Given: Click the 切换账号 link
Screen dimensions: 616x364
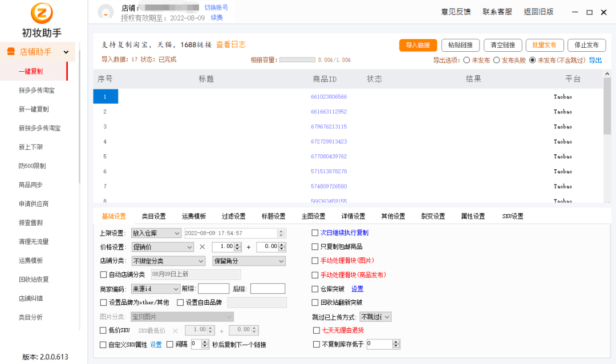Looking at the screenshot, I should 216,7.
